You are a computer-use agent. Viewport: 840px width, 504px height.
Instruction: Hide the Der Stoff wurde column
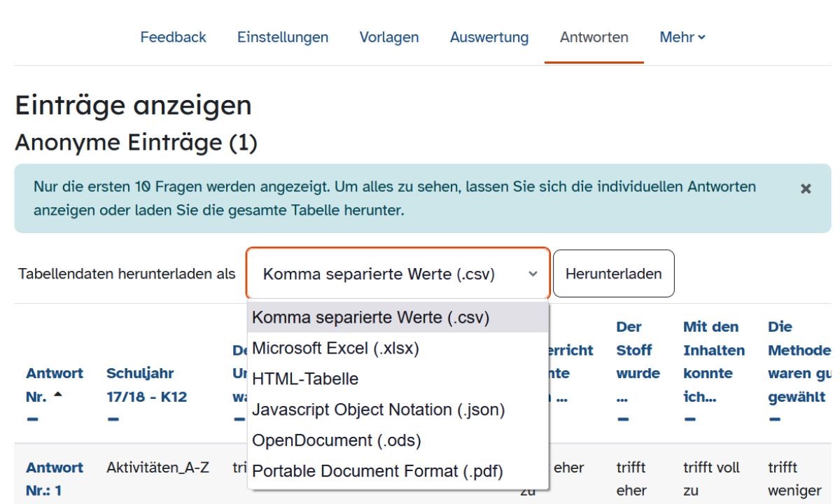click(x=623, y=420)
